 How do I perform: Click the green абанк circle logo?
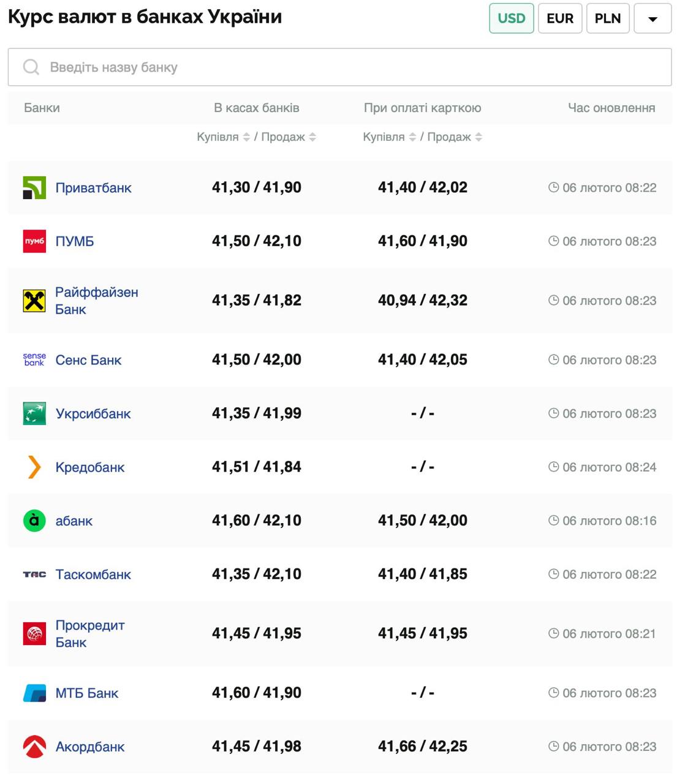(34, 521)
